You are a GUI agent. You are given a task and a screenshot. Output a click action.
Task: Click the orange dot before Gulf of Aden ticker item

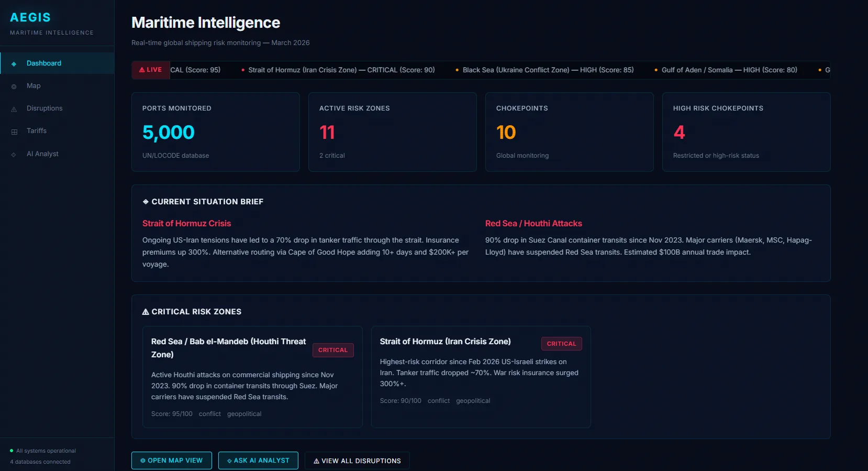656,70
